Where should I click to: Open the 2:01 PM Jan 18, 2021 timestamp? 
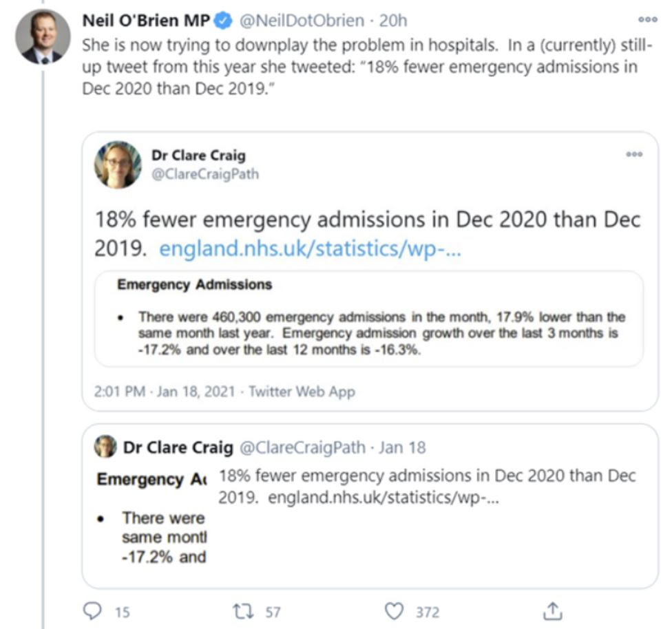coord(165,392)
